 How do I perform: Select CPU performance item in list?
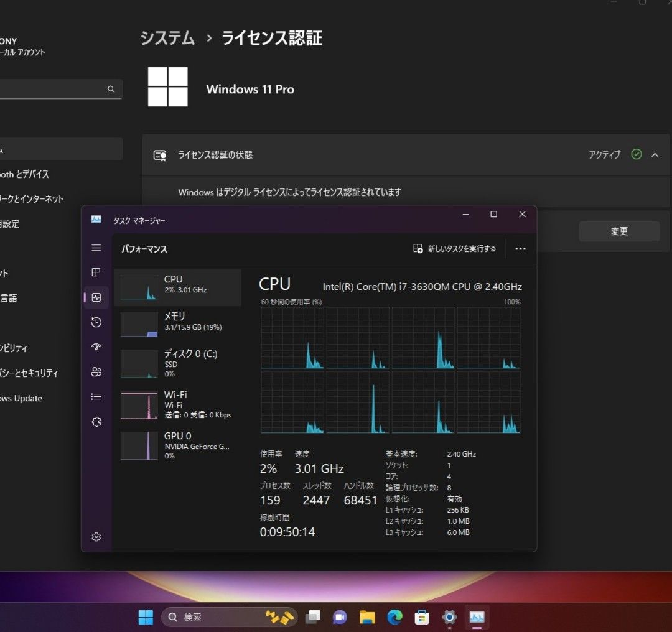point(178,287)
